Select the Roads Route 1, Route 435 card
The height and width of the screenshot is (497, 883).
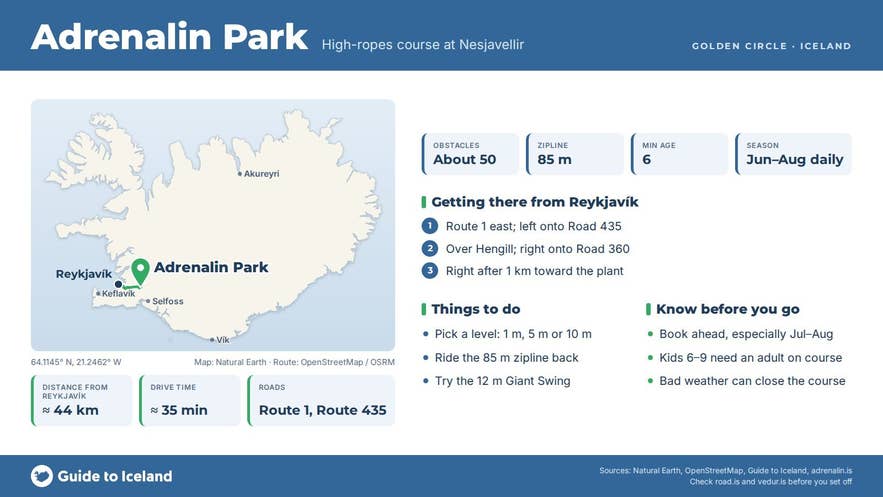pyautogui.click(x=321, y=400)
